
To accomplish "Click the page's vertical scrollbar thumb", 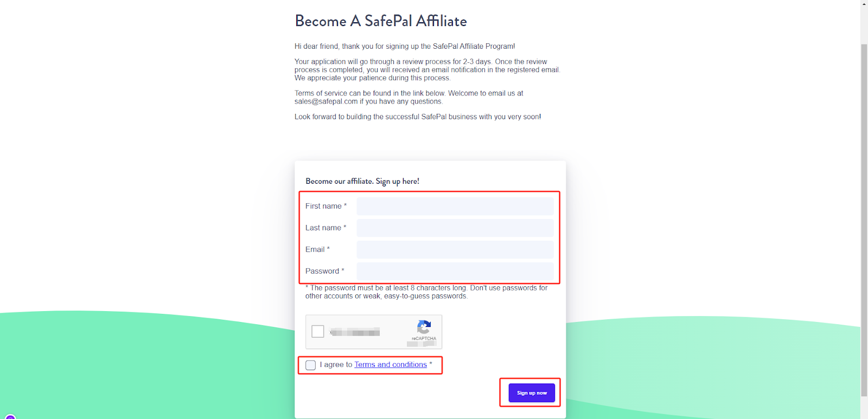I will [x=864, y=217].
